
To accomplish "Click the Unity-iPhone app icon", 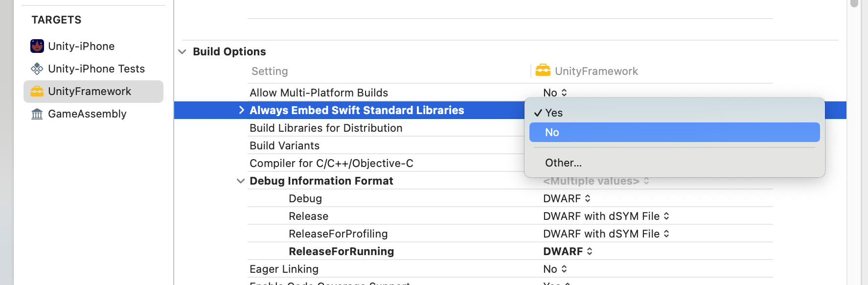I will (37, 46).
